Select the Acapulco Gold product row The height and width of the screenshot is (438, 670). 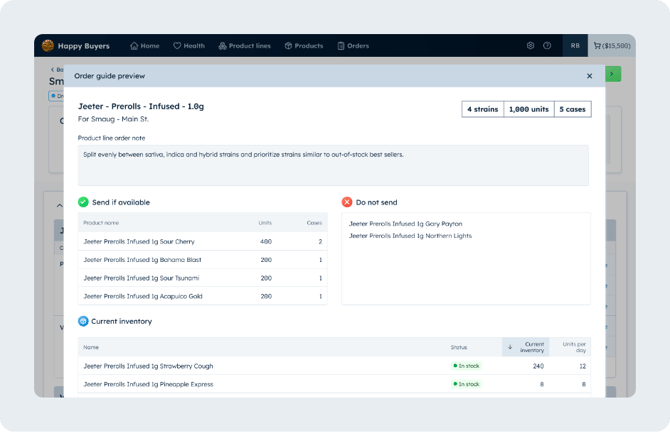coord(203,296)
